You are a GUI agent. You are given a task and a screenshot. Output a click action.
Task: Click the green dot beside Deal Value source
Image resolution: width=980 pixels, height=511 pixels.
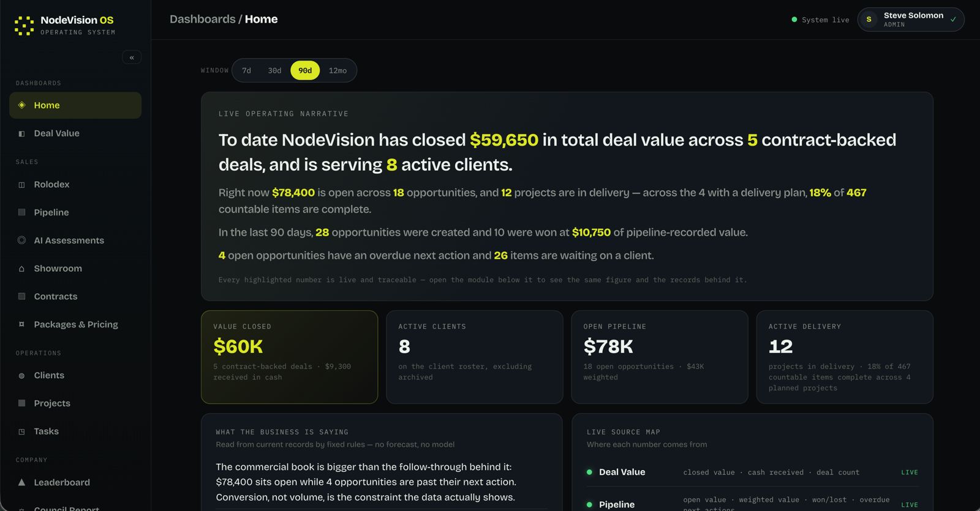(589, 472)
